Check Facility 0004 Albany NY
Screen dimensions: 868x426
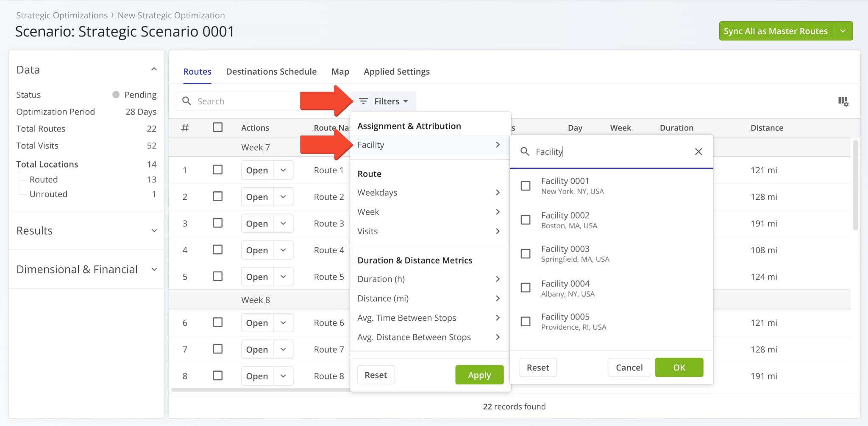click(525, 288)
